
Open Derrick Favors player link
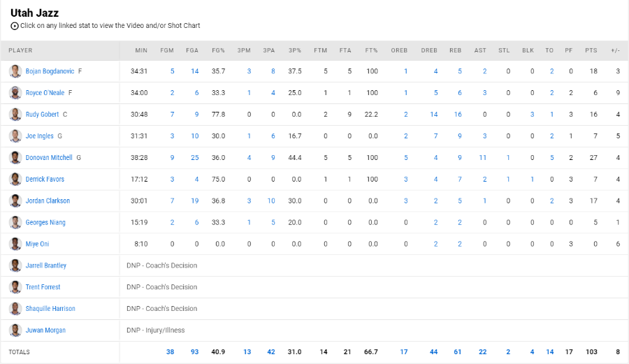pos(45,179)
